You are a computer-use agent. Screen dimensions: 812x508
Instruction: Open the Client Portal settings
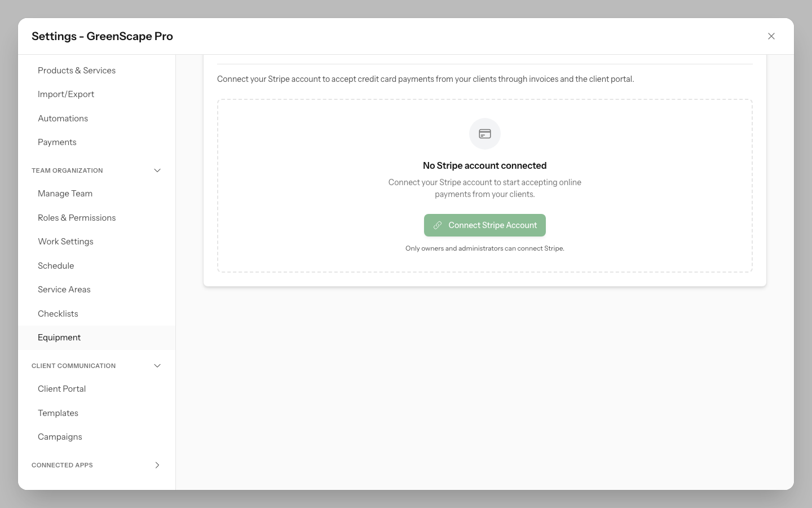click(61, 389)
